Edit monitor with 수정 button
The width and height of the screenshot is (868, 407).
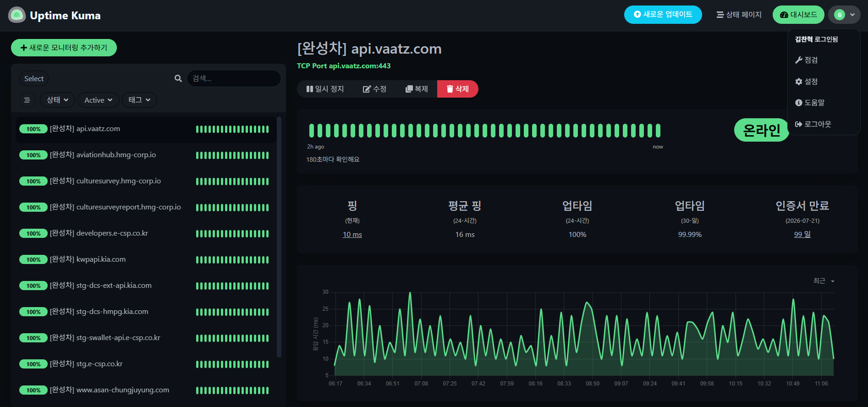tap(374, 89)
